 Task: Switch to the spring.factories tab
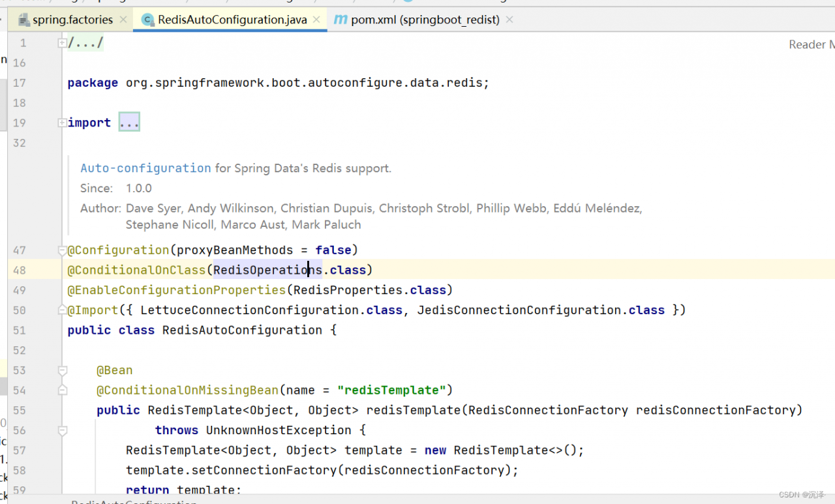(72, 20)
